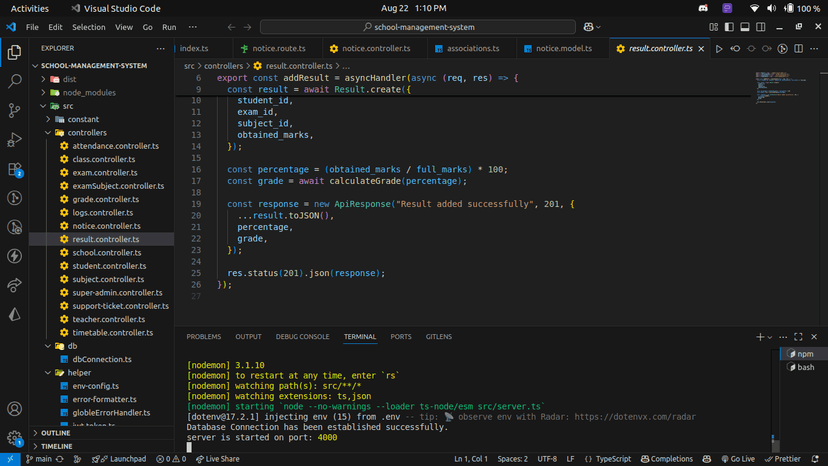Image resolution: width=828 pixels, height=466 pixels.
Task: Click the project search box in title bar
Action: click(417, 27)
